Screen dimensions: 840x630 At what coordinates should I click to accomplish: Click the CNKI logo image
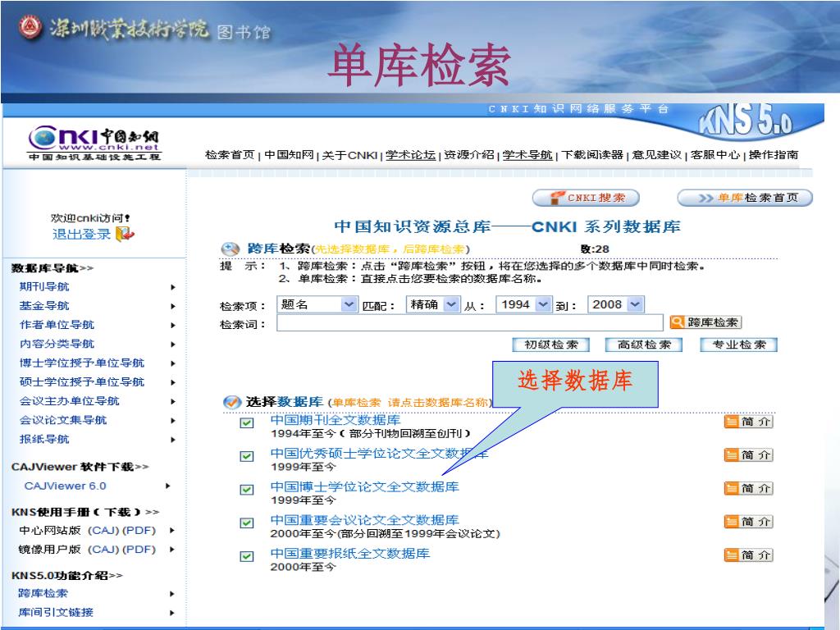pyautogui.click(x=94, y=143)
